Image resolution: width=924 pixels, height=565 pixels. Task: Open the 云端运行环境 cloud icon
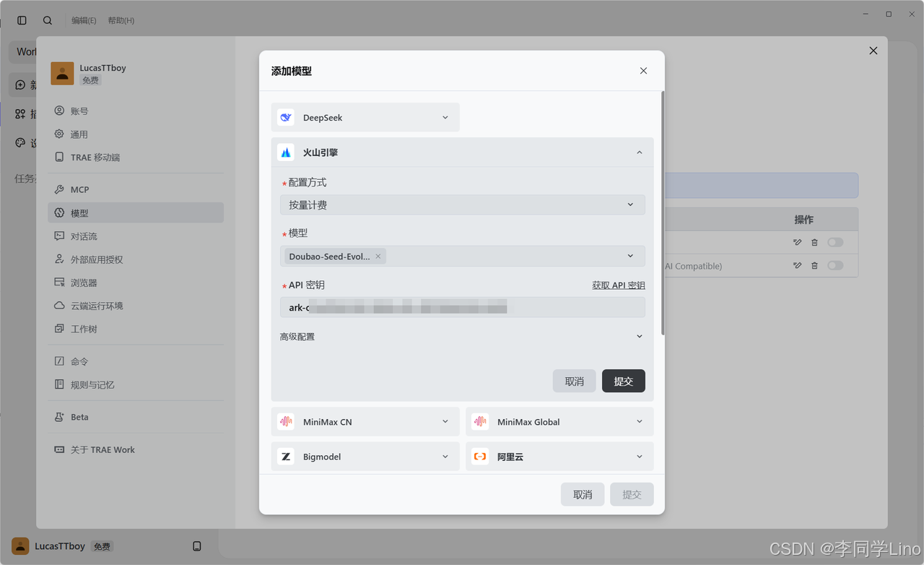point(59,306)
